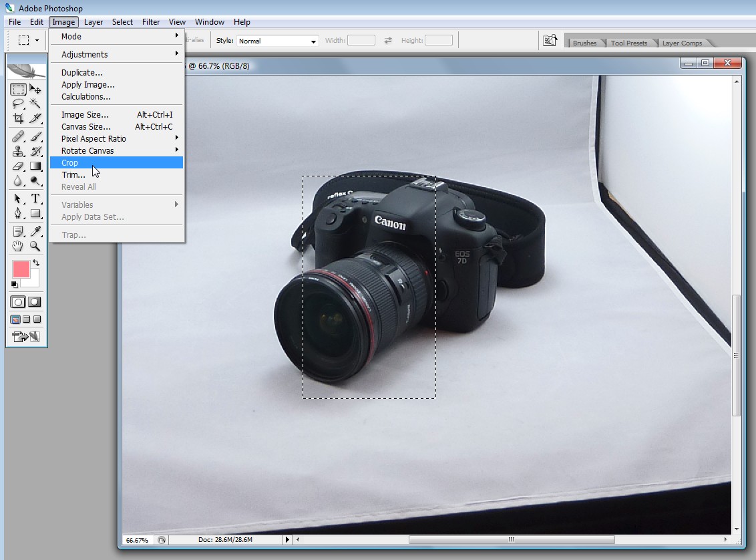Viewport: 756px width, 560px height.
Task: Choose Duplicate... menu entry
Action: (116, 72)
